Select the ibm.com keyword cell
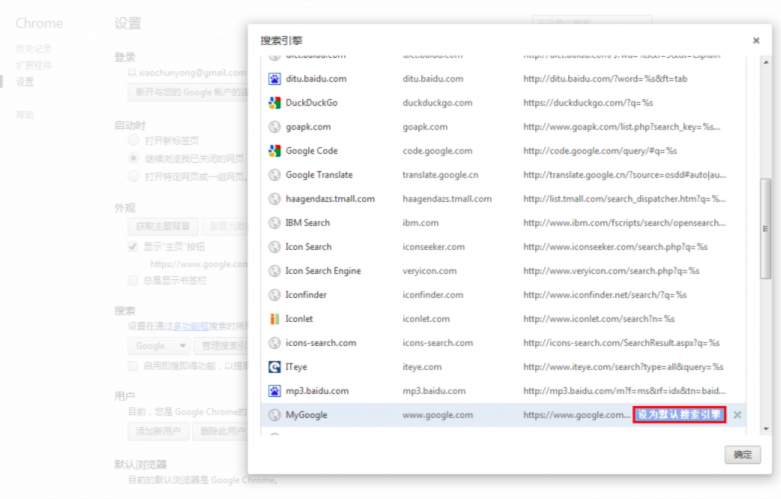The height and width of the screenshot is (499, 781). point(420,223)
